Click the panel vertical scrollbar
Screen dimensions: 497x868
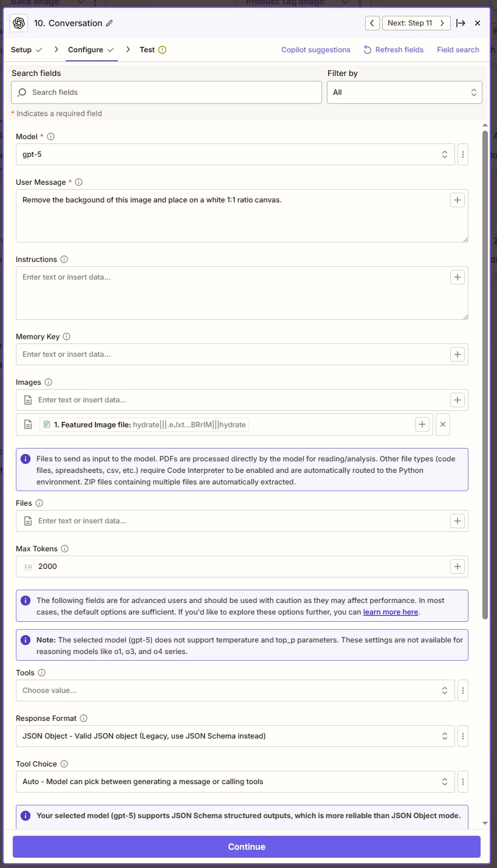485,375
